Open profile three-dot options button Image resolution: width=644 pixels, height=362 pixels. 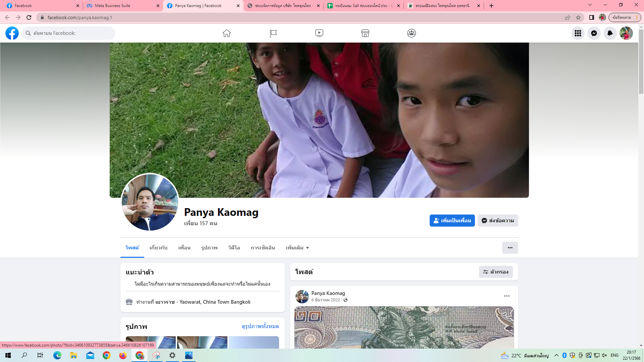tap(510, 248)
